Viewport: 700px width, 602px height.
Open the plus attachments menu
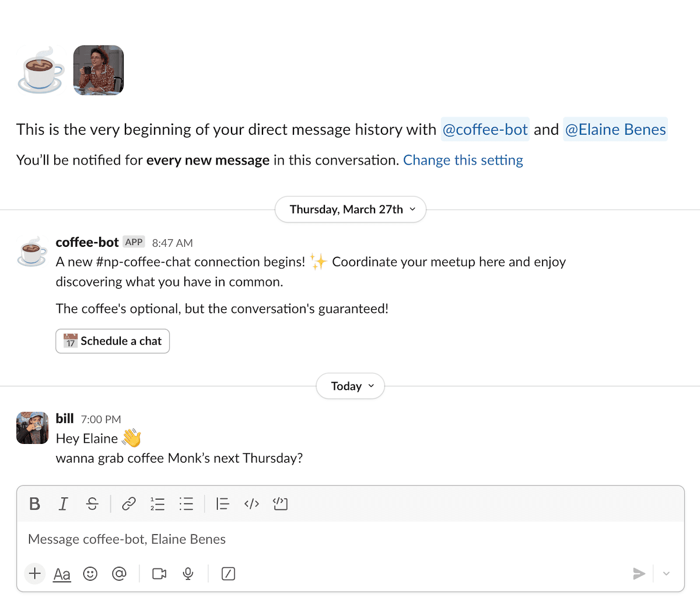coord(35,573)
